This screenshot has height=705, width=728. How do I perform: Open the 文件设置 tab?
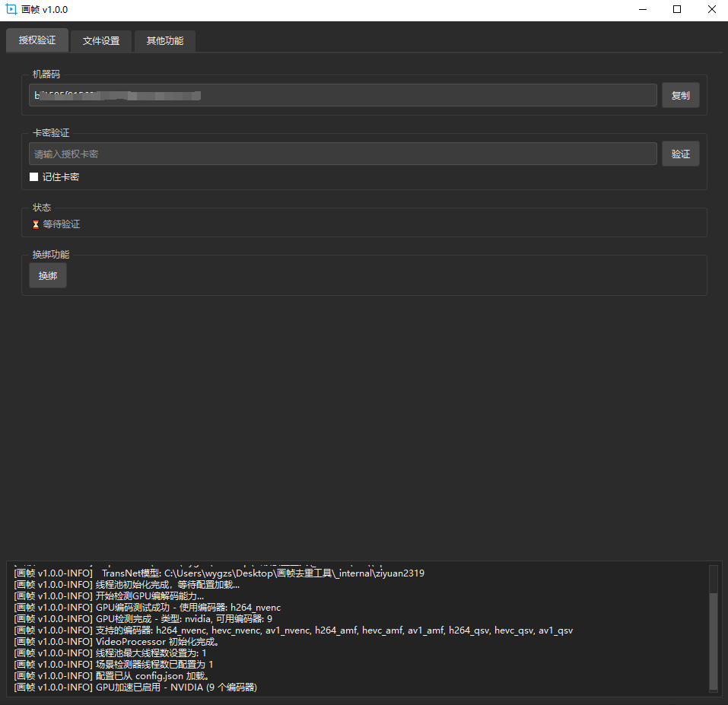click(101, 41)
